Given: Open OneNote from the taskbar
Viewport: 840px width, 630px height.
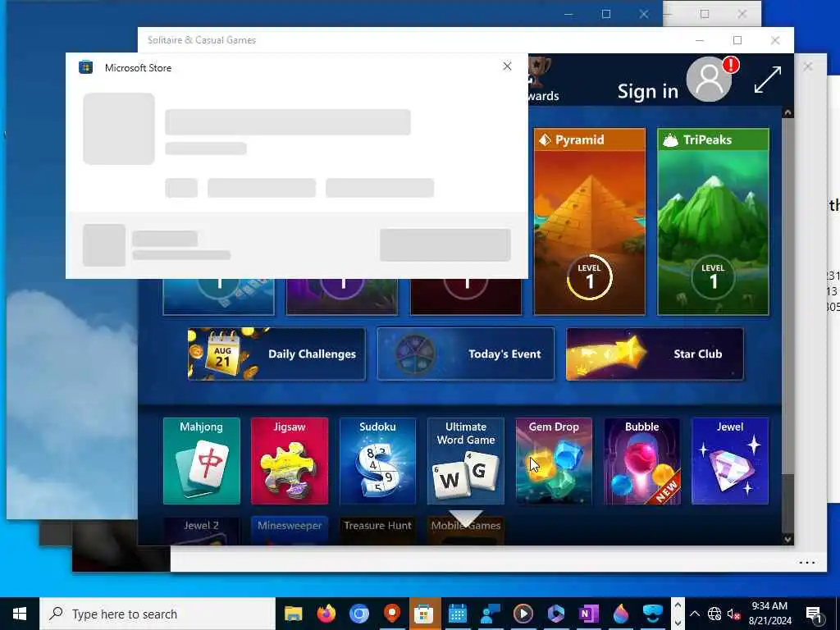Looking at the screenshot, I should click(x=588, y=614).
